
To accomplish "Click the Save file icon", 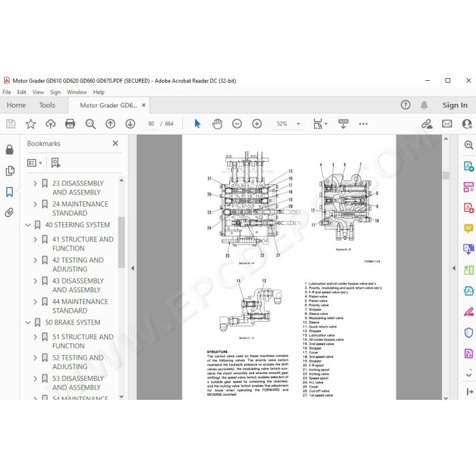I will pyautogui.click(x=11, y=124).
